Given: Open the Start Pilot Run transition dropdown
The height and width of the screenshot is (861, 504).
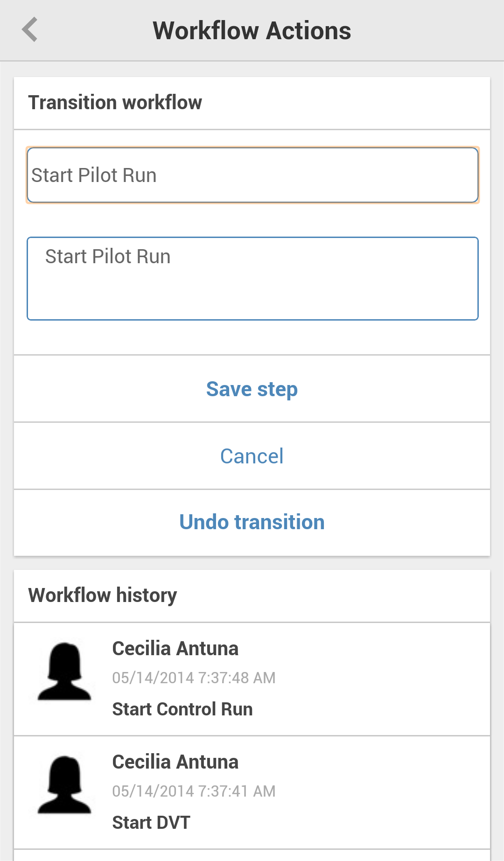Looking at the screenshot, I should [x=252, y=175].
